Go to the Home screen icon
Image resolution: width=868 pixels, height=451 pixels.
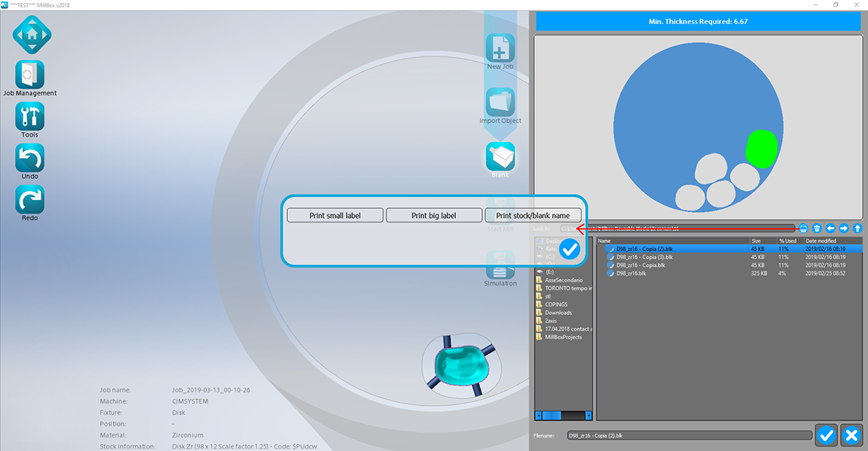point(32,35)
